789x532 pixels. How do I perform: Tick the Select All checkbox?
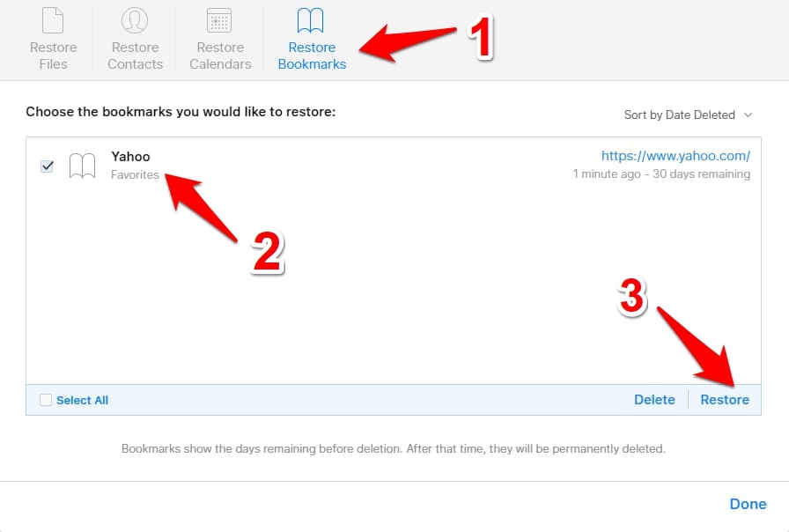pos(45,400)
